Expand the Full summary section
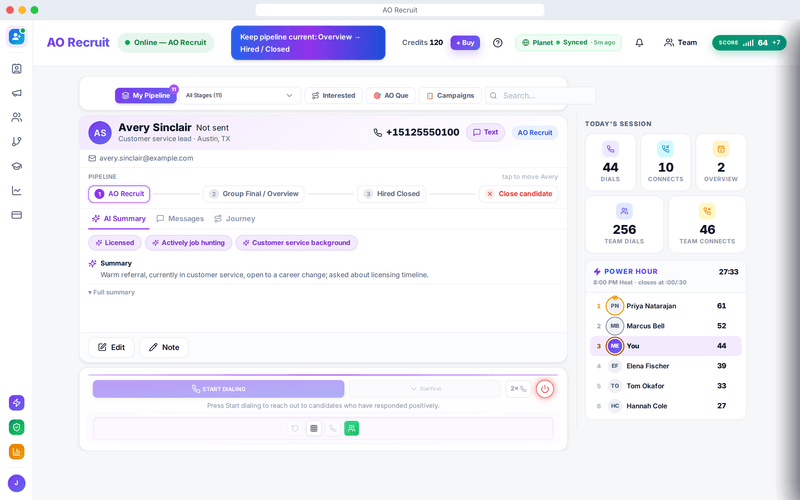 111,292
